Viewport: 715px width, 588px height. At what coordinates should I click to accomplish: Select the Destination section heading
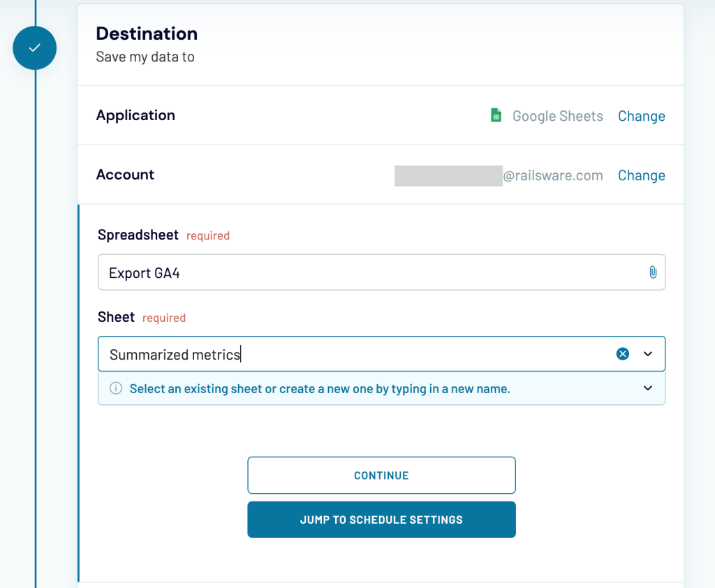pos(147,34)
